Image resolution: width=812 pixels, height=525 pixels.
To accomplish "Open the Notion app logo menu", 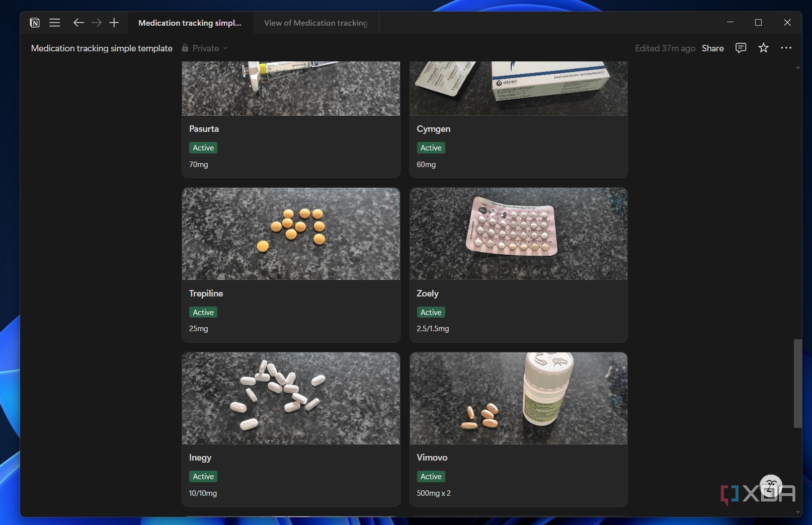I will pyautogui.click(x=35, y=23).
